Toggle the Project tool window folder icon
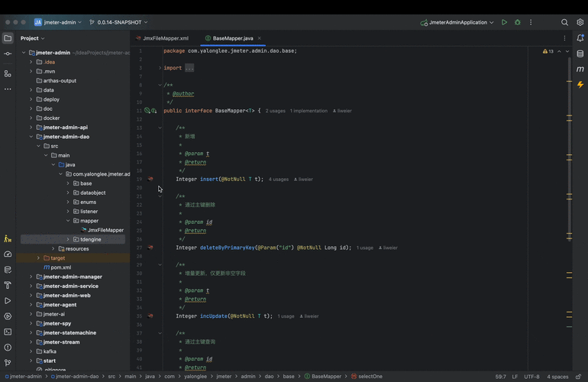 coord(8,37)
